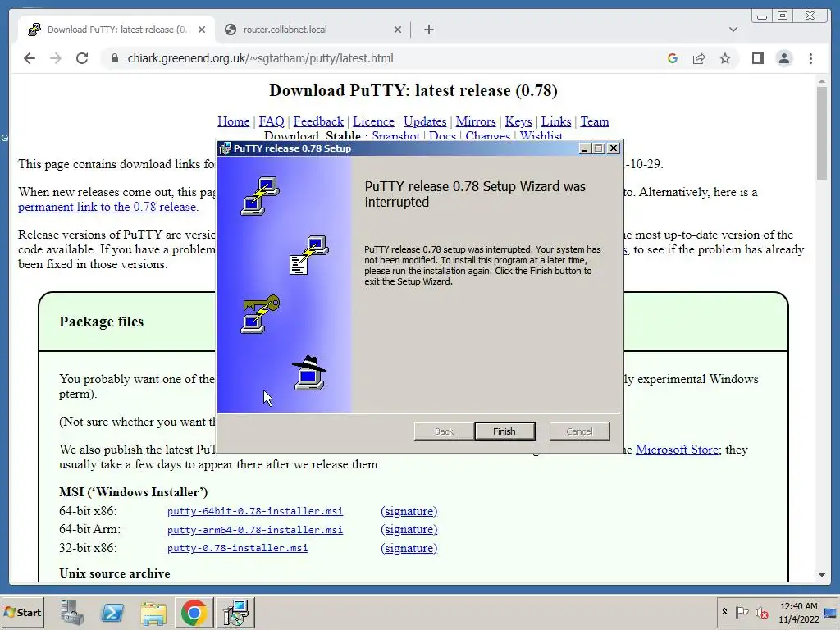Click the page vertical scrollbar thumb

822,132
